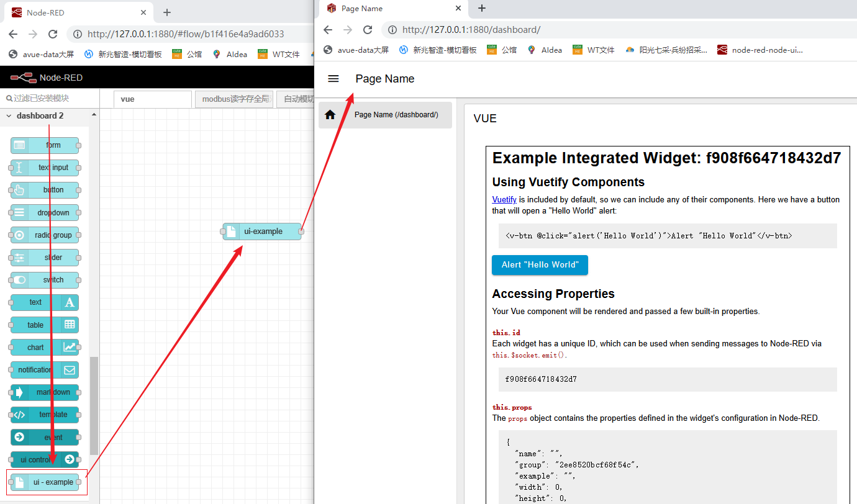This screenshot has height=504, width=857.
Task: Activate the Node-RED browser tab
Action: 79,12
